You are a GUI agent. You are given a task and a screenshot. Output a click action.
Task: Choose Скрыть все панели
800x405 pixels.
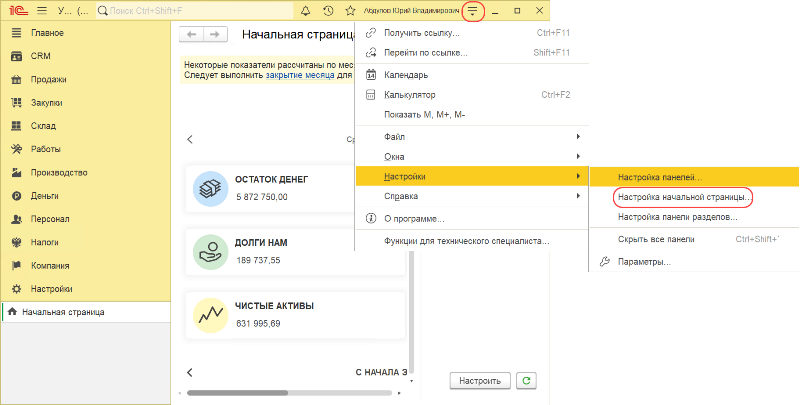[694, 239]
